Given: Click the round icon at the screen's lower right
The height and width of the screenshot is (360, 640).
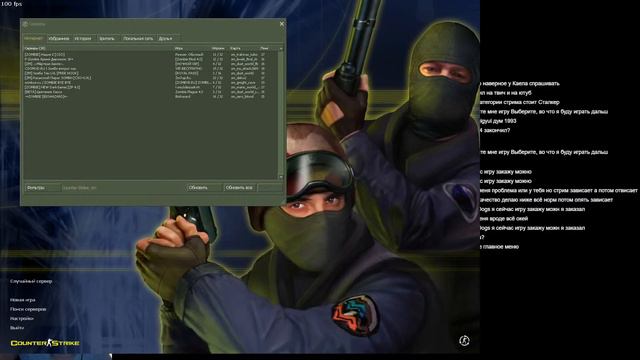Looking at the screenshot, I should tap(464, 340).
